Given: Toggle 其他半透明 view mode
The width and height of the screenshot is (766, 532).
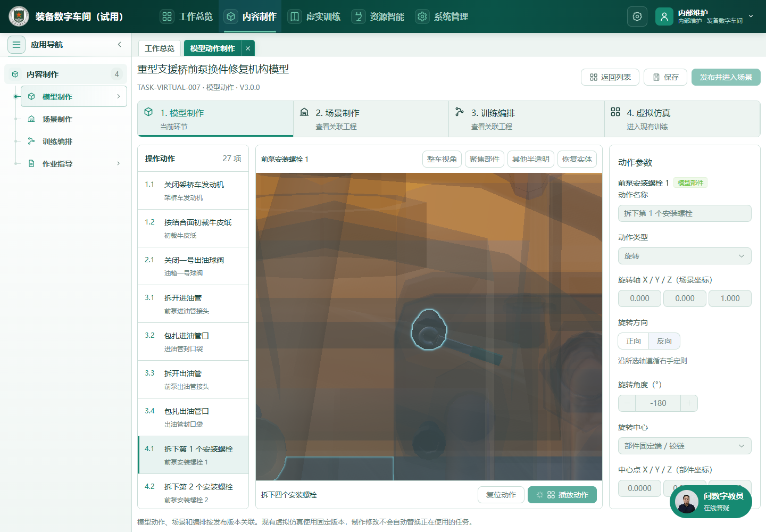Looking at the screenshot, I should 530,159.
